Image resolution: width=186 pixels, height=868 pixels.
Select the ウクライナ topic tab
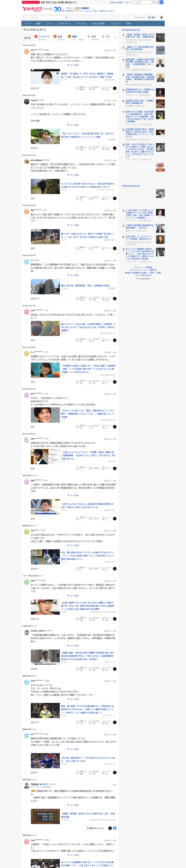43,38
